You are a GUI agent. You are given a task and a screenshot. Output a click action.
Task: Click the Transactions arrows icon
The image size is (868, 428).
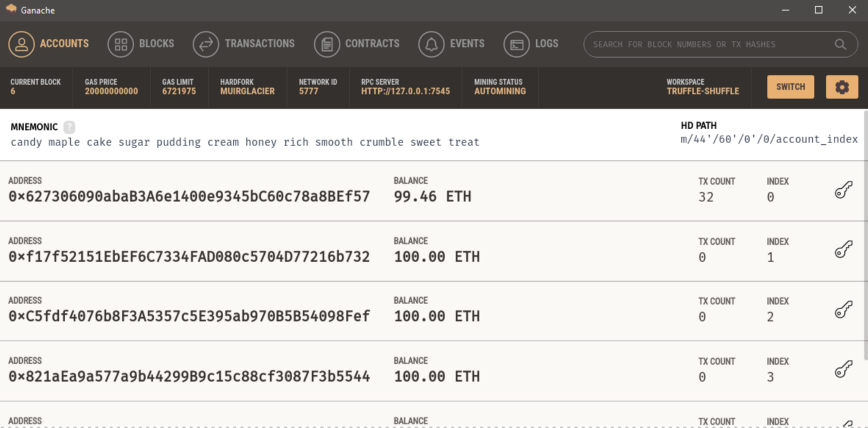tap(206, 45)
